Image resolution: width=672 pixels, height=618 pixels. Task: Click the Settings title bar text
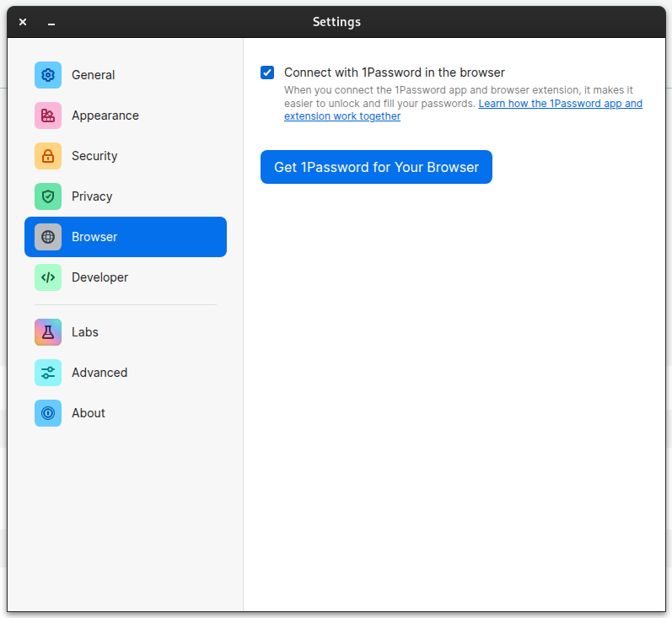336,22
